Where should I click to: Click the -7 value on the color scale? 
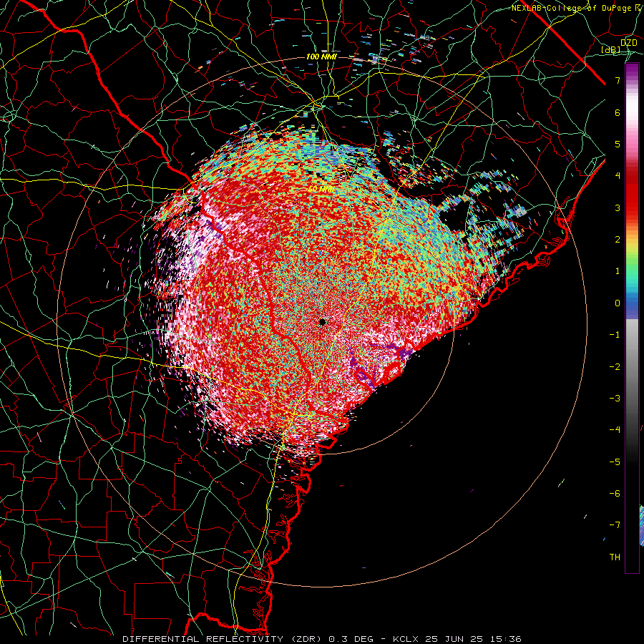(615, 525)
